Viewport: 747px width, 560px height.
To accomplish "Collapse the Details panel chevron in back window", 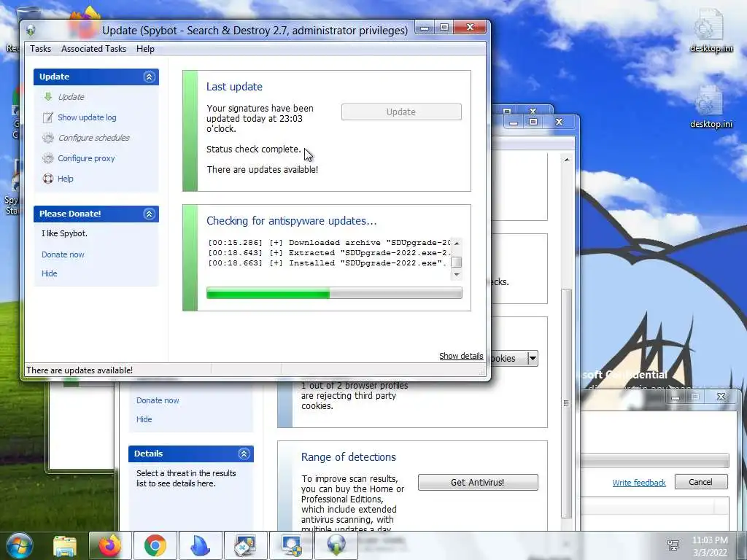I will tap(244, 454).
